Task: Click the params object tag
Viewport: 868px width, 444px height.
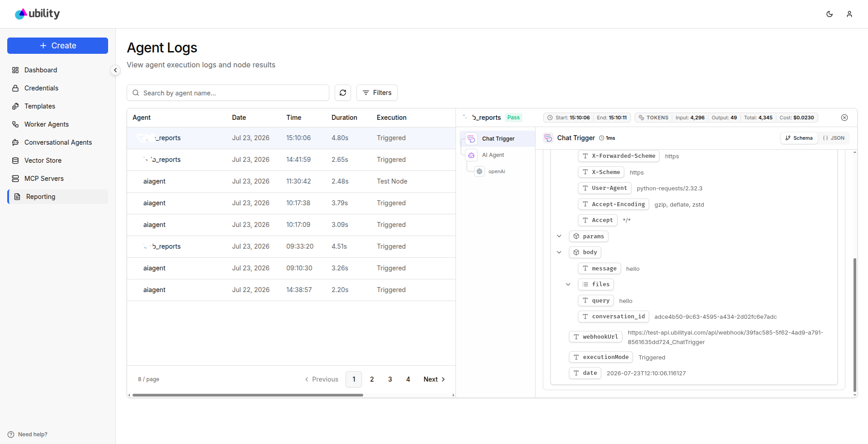Action: pos(588,236)
